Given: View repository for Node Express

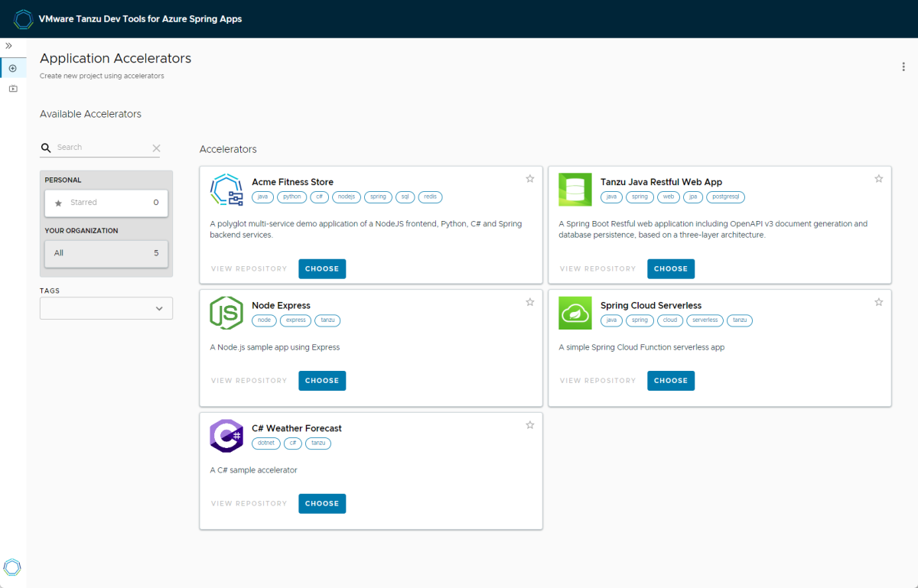Looking at the screenshot, I should click(x=249, y=380).
